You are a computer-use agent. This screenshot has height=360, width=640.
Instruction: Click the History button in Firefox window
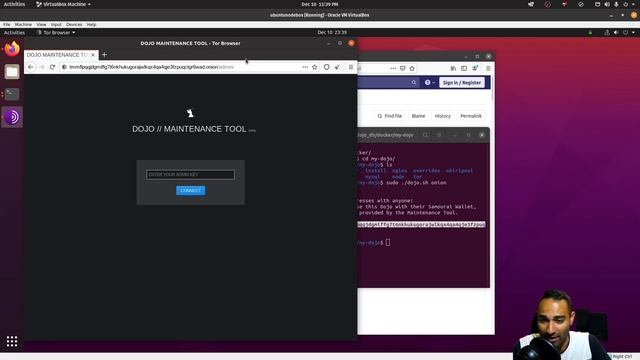(442, 116)
